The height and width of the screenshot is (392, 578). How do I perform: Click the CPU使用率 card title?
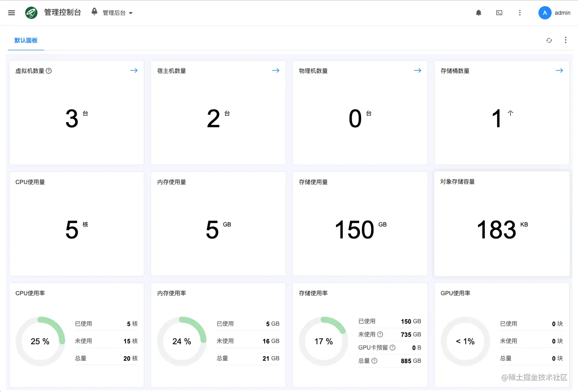pos(30,293)
